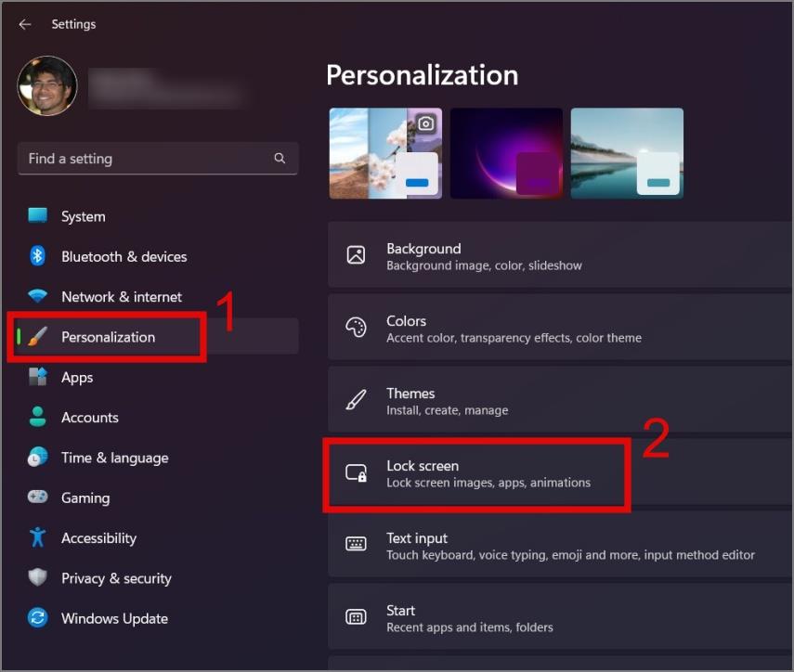794x672 pixels.
Task: Click the Time & language globe icon
Action: click(37, 457)
